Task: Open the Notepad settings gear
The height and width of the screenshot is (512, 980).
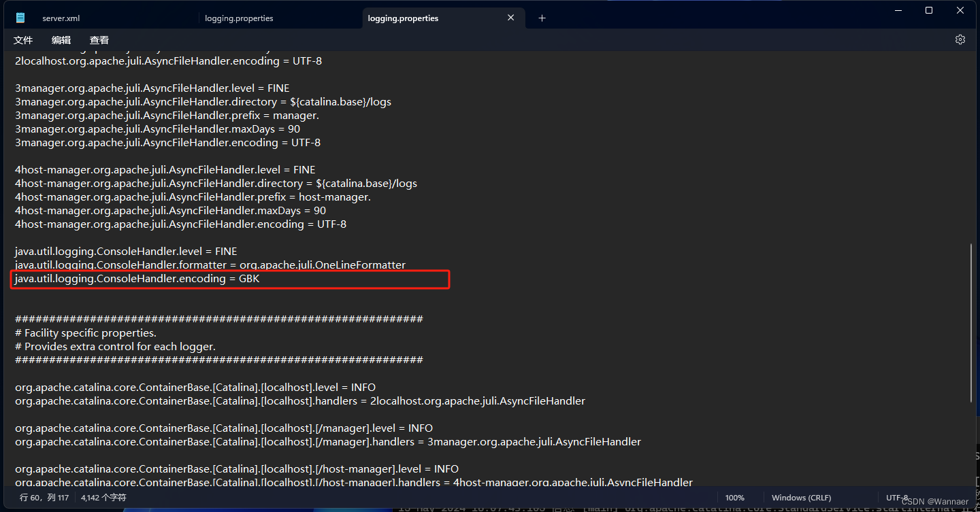Action: coord(960,39)
